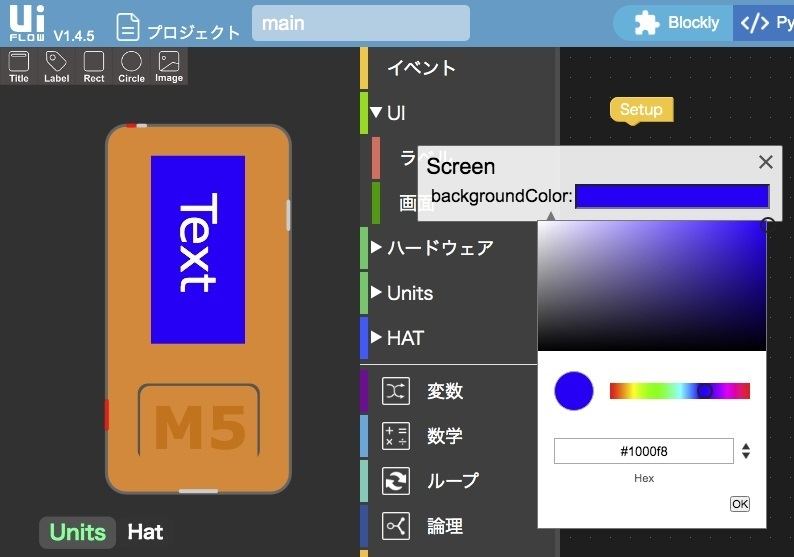
Task: Open the 論理 (logic) block category
Action: coord(444,526)
